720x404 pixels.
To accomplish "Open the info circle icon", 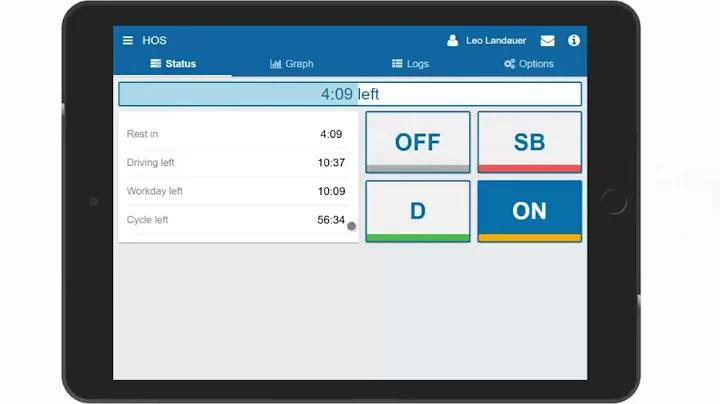I will (x=574, y=40).
